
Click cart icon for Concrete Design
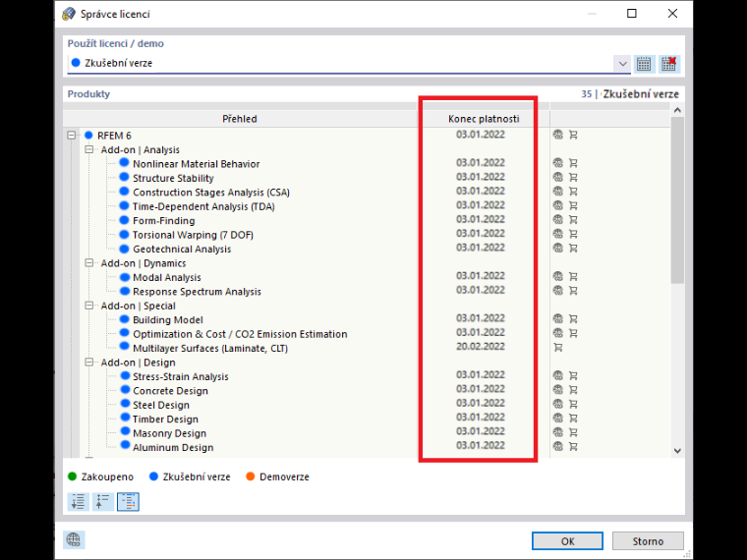(573, 390)
